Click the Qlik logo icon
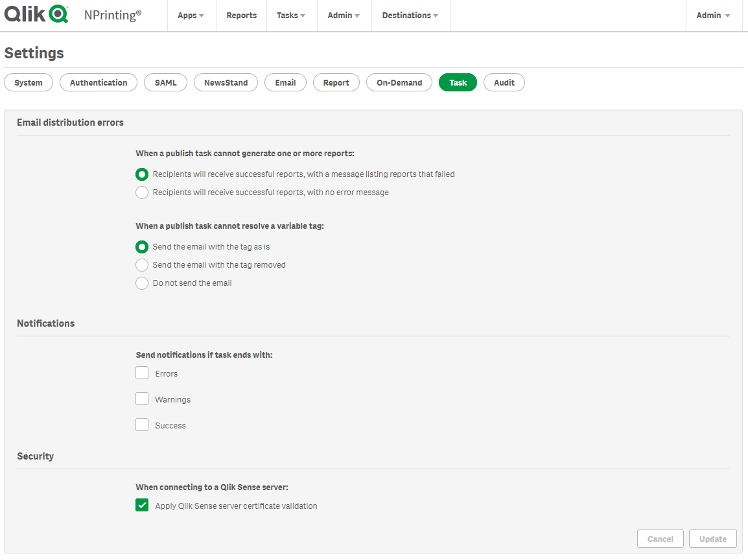 click(36, 14)
